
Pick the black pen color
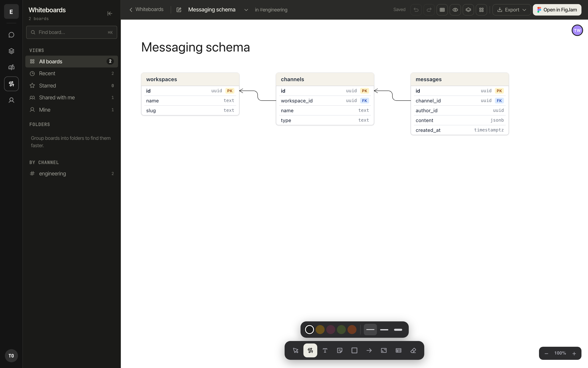coord(309,330)
